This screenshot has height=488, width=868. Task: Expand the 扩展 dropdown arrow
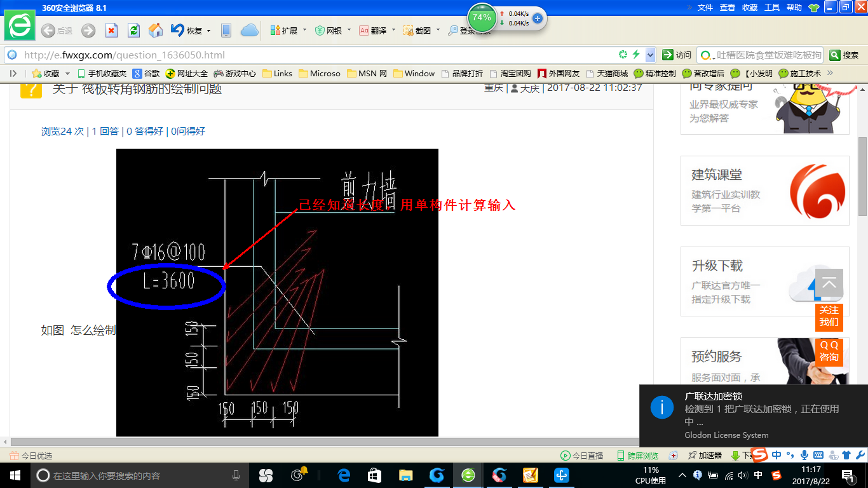point(304,30)
